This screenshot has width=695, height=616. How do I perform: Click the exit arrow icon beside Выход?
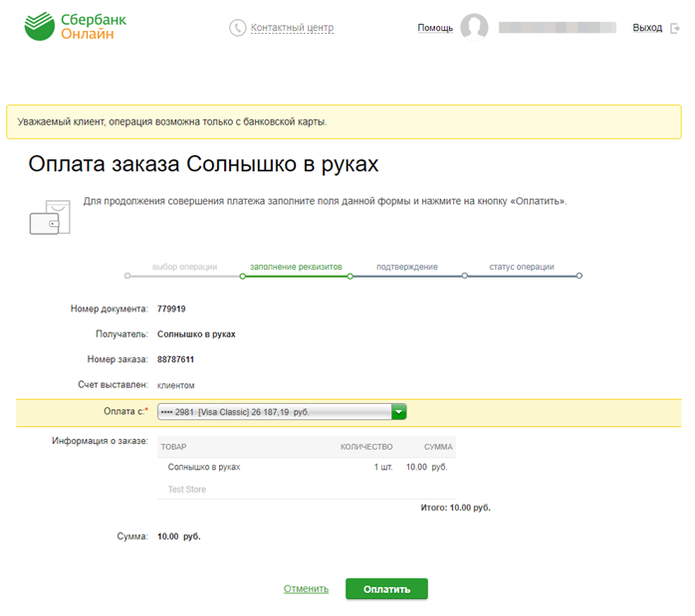pos(674,28)
